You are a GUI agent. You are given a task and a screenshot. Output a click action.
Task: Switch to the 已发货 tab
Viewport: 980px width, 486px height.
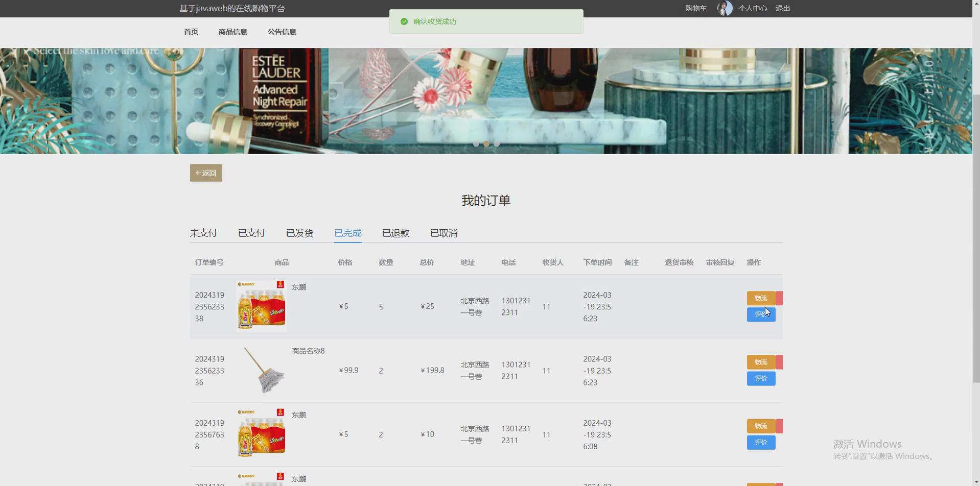(x=299, y=233)
